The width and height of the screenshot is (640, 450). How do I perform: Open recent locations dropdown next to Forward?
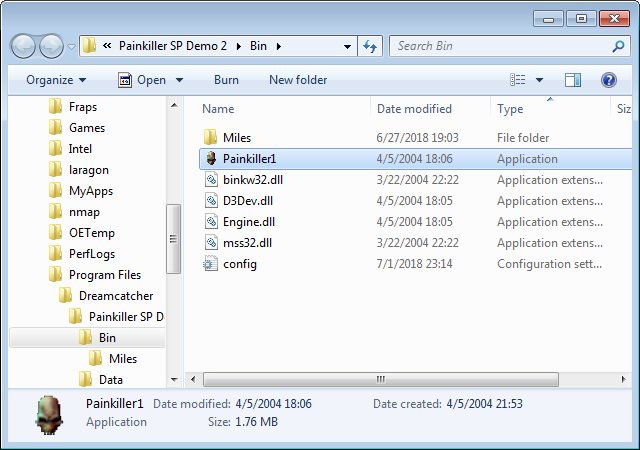click(71, 47)
